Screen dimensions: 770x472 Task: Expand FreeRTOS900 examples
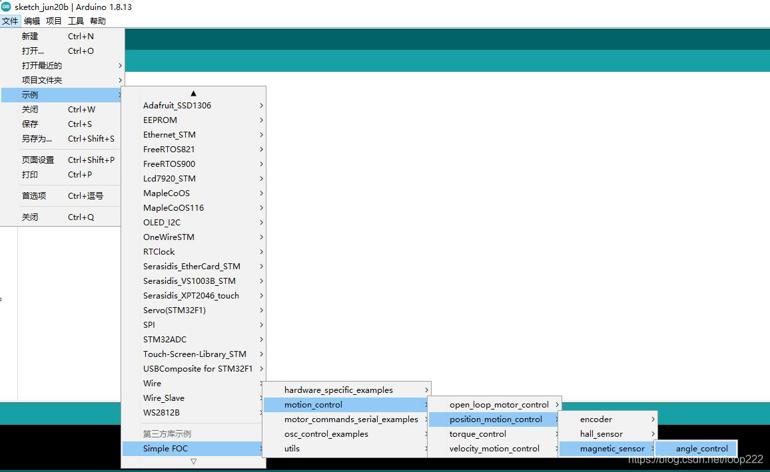point(193,164)
